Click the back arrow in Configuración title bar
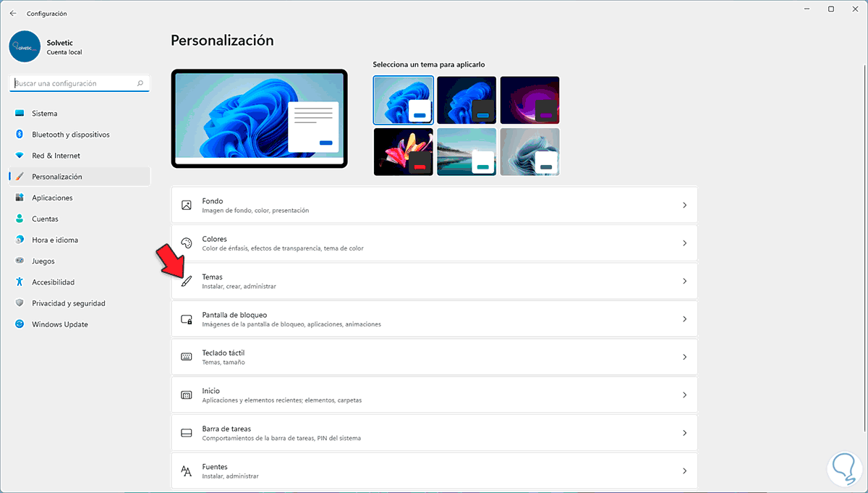868x493 pixels. (x=13, y=13)
